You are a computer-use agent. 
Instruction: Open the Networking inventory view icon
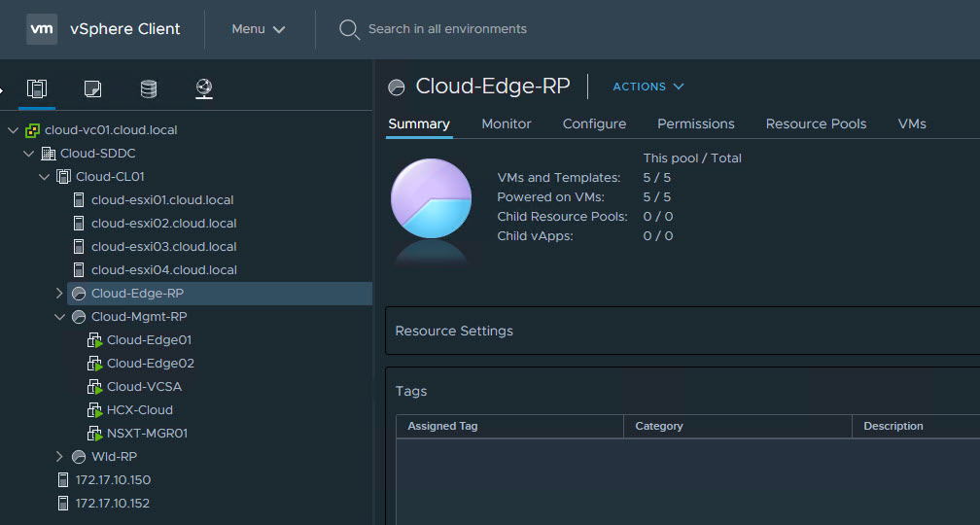(x=203, y=89)
